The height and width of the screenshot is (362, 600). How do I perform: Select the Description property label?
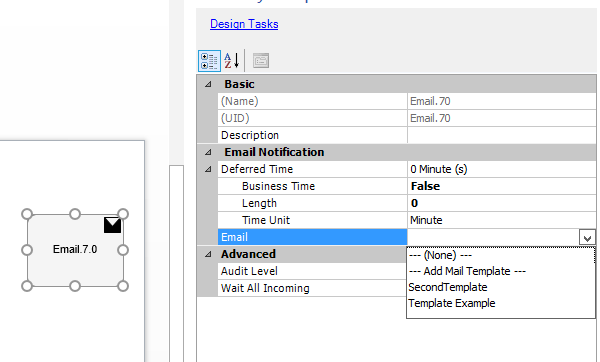313,135
